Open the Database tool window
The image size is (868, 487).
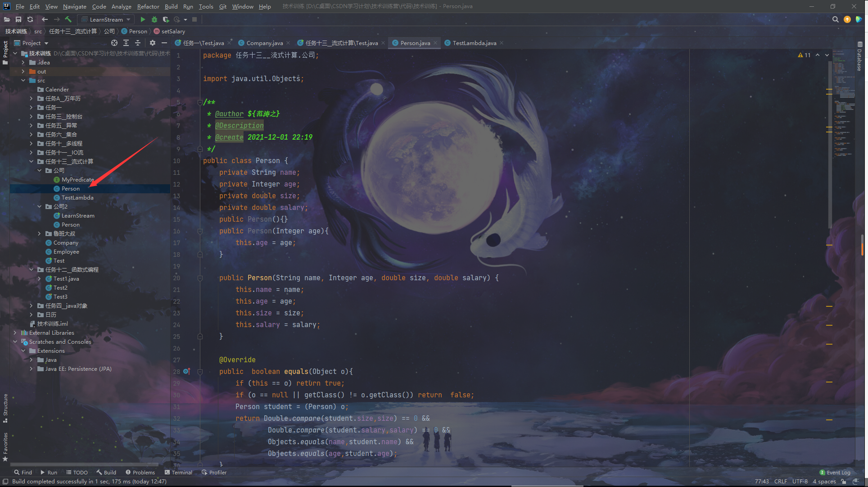click(860, 56)
